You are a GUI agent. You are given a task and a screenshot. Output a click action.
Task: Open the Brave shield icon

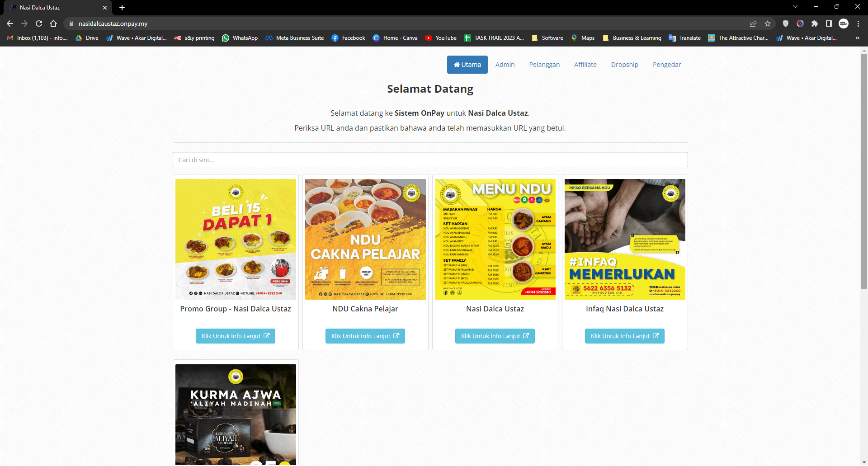tap(786, 24)
